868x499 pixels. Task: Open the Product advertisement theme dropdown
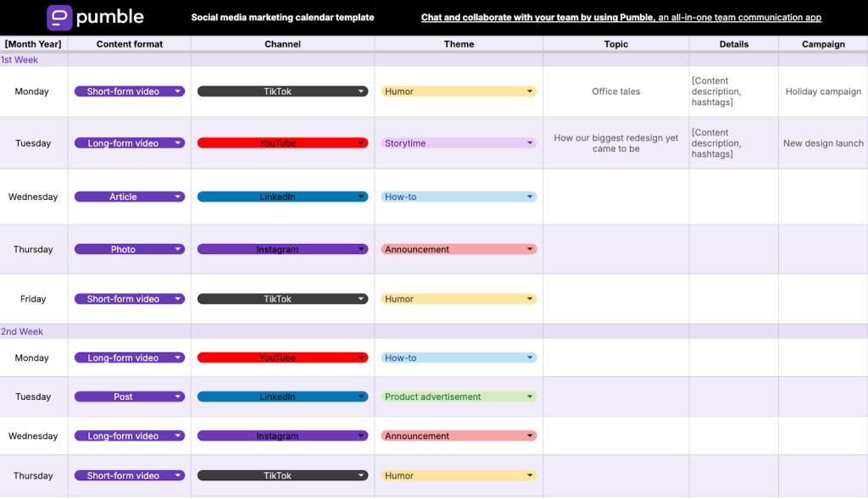coord(459,396)
